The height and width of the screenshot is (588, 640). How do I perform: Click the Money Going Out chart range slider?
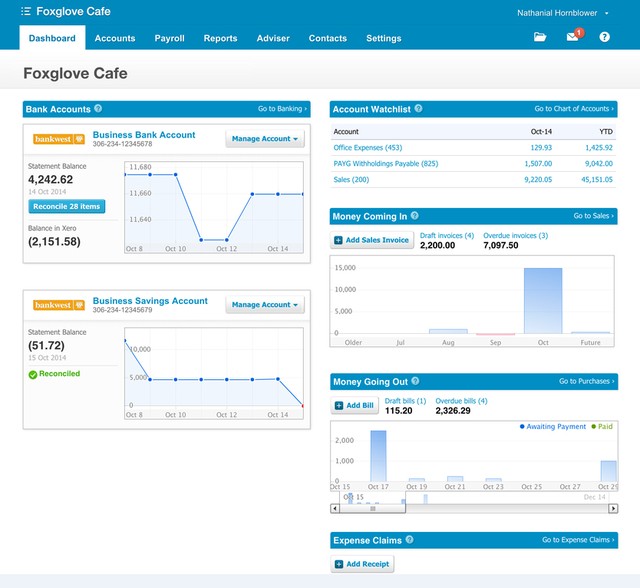pos(374,508)
